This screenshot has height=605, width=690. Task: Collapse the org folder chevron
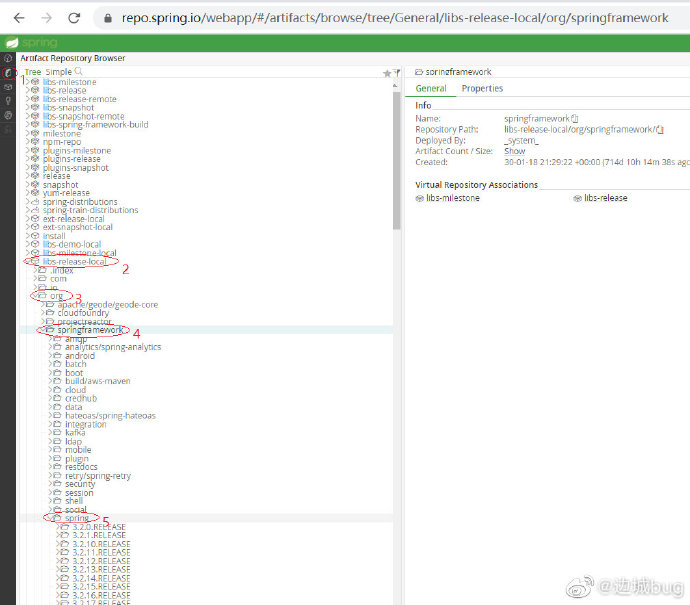[35, 296]
